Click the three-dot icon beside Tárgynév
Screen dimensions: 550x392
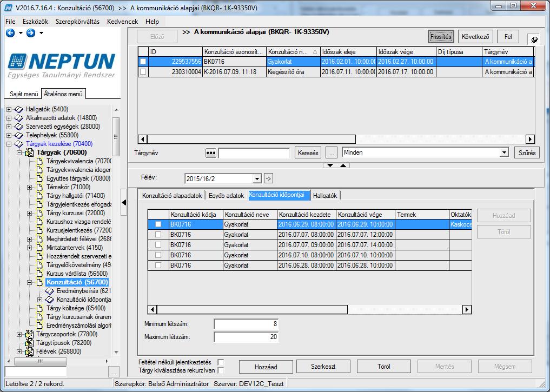pos(210,153)
